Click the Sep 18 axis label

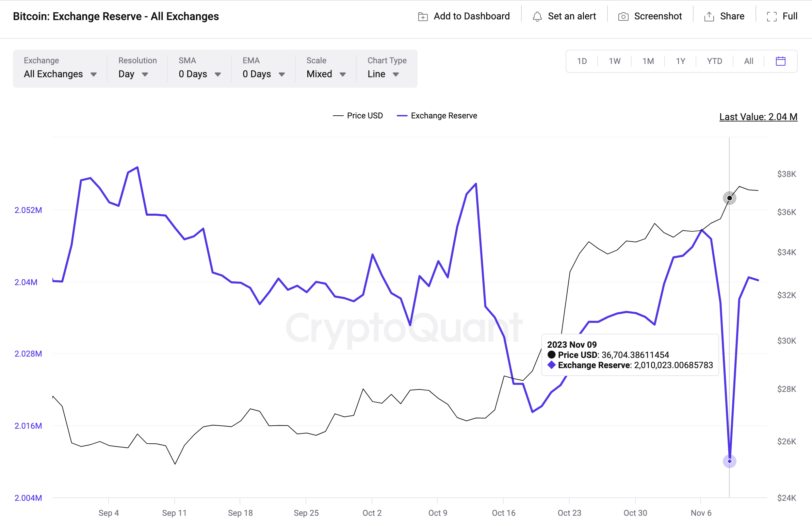pyautogui.click(x=240, y=513)
